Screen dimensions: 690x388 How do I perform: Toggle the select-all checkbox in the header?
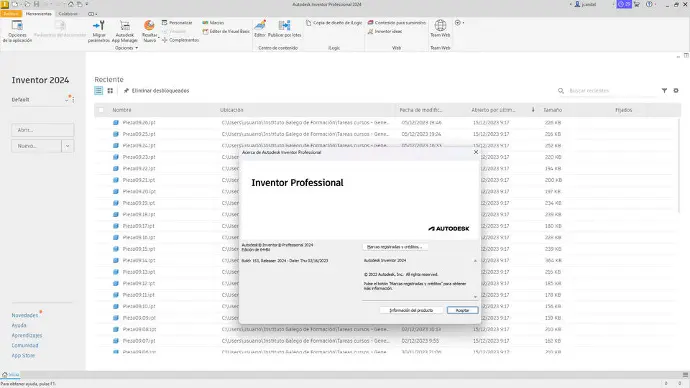(101, 110)
